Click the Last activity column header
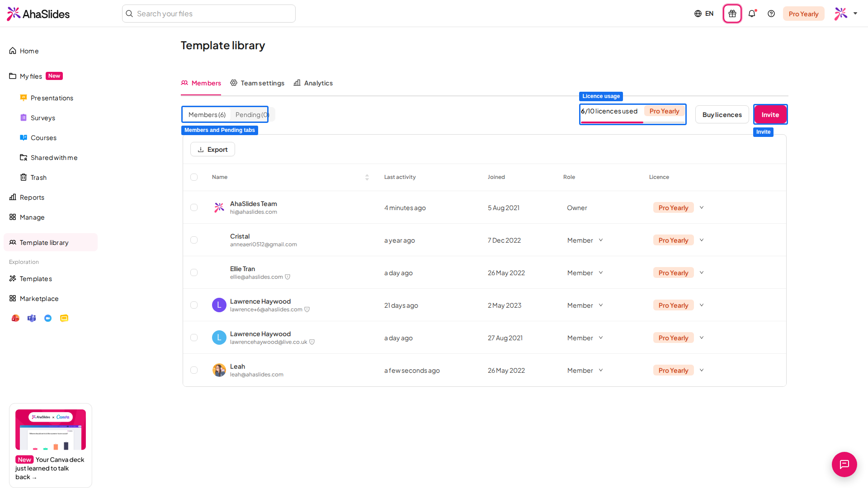Image resolution: width=868 pixels, height=488 pixels. 400,177
